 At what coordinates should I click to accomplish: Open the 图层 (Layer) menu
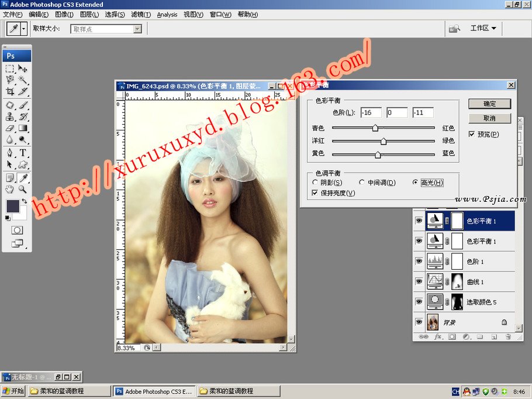[x=89, y=15]
